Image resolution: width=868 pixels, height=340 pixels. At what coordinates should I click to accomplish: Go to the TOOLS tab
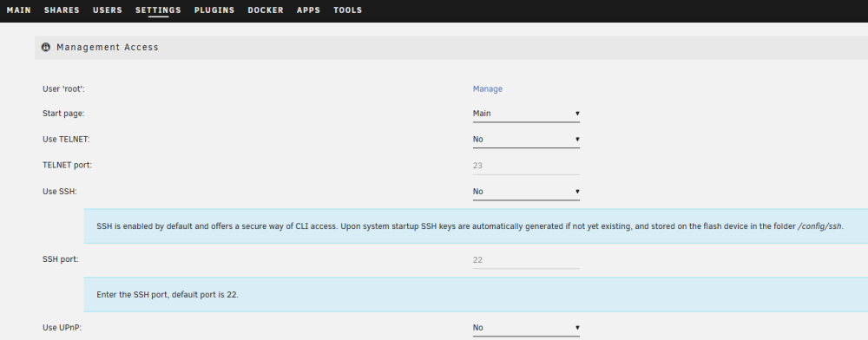tap(348, 10)
